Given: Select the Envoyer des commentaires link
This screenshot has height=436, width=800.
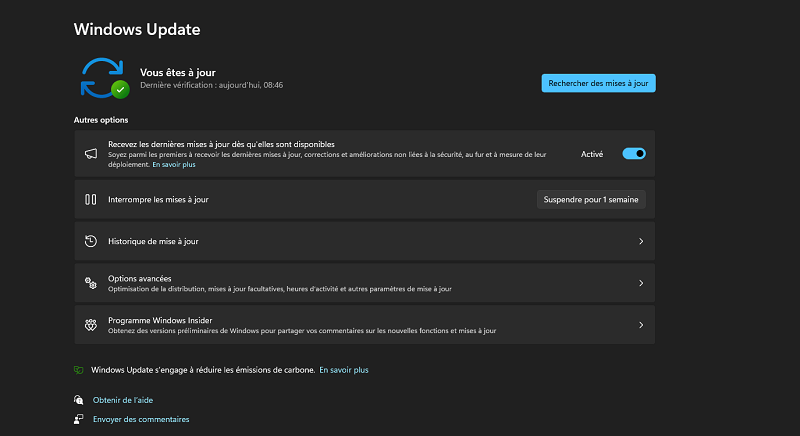Looking at the screenshot, I should tap(141, 420).
